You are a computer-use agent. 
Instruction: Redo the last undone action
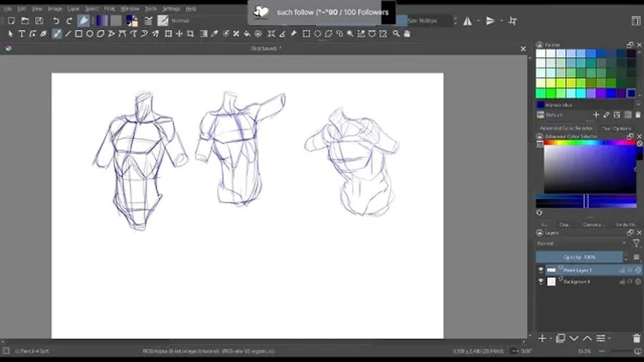(x=69, y=21)
